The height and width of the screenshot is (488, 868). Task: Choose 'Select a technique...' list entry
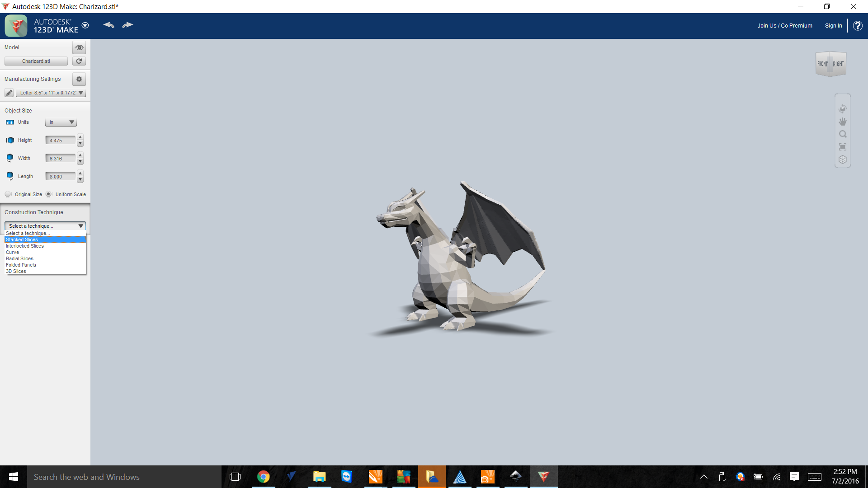(x=45, y=233)
